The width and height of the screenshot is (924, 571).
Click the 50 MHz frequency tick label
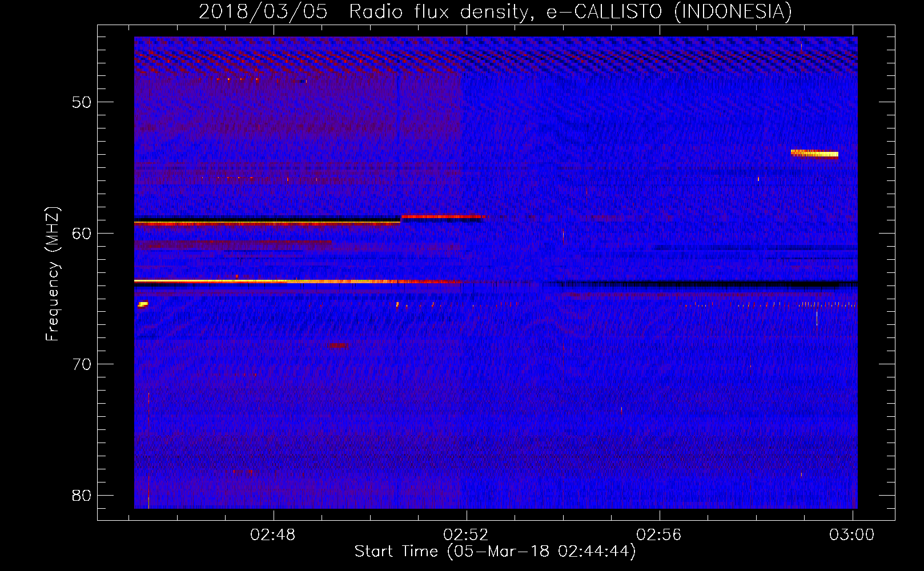point(82,102)
